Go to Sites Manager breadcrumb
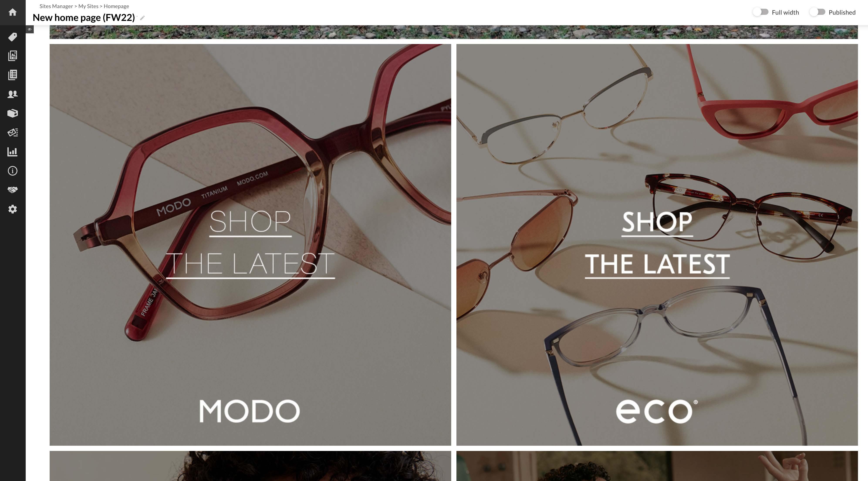The width and height of the screenshot is (868, 481). click(x=56, y=6)
